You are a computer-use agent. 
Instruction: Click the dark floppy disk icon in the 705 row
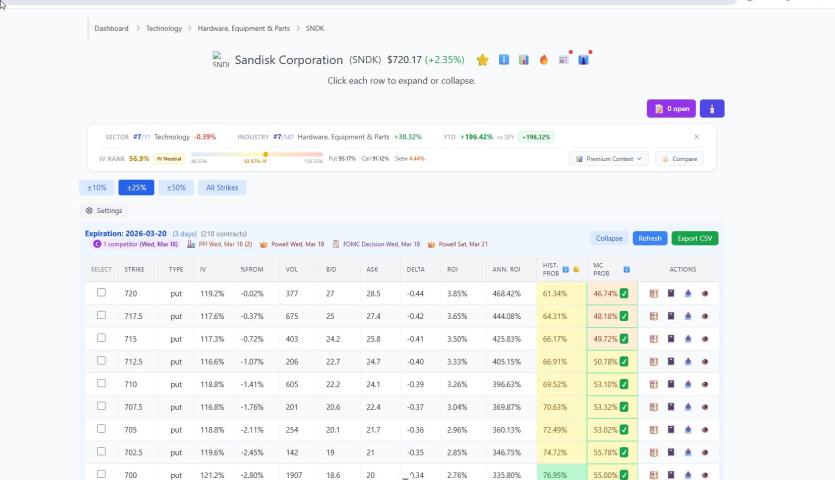671,430
